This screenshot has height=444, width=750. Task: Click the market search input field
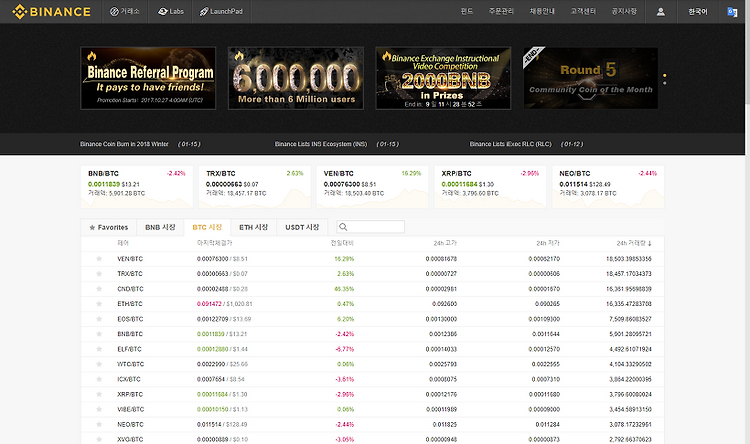pos(371,227)
